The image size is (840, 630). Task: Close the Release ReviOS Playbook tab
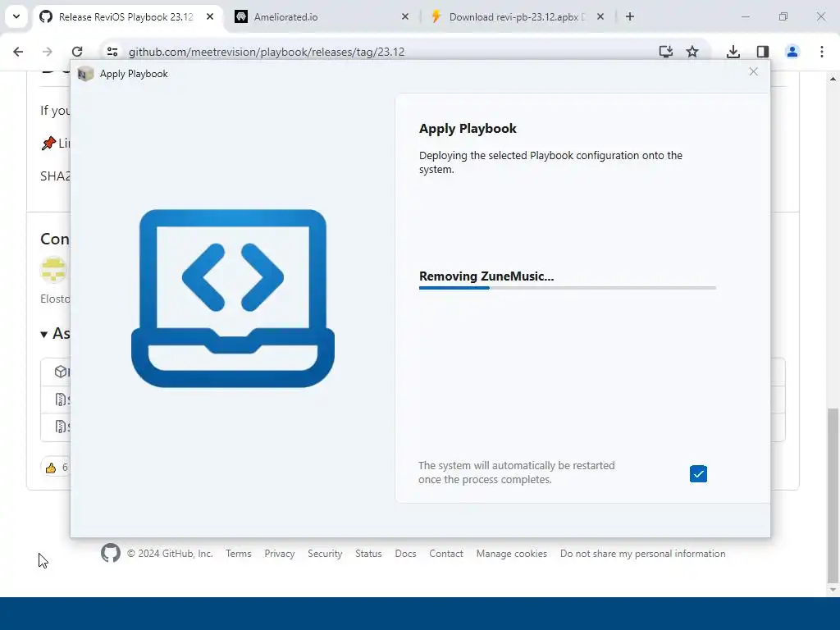pyautogui.click(x=210, y=16)
